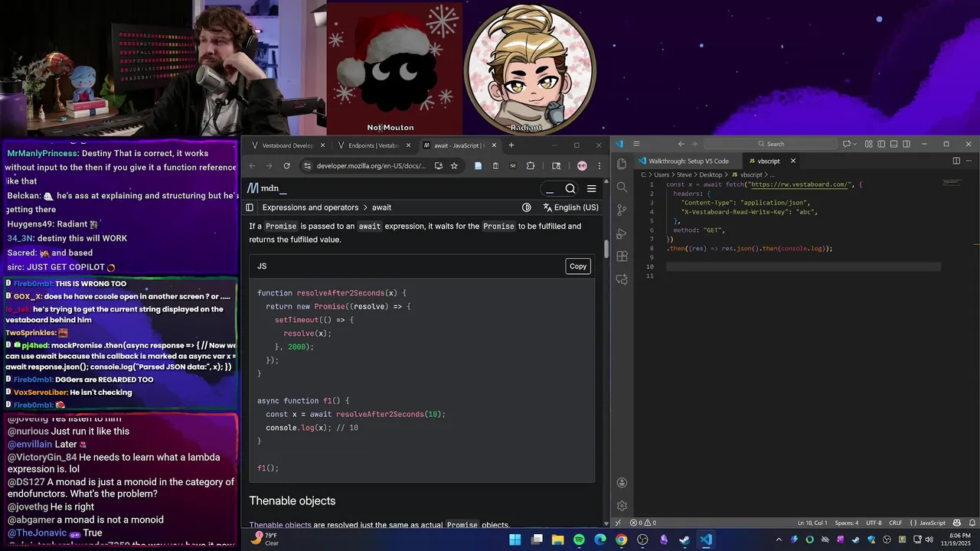Click Desktop breadcrumb in VS Code
This screenshot has width=980, height=551.
pos(710,174)
